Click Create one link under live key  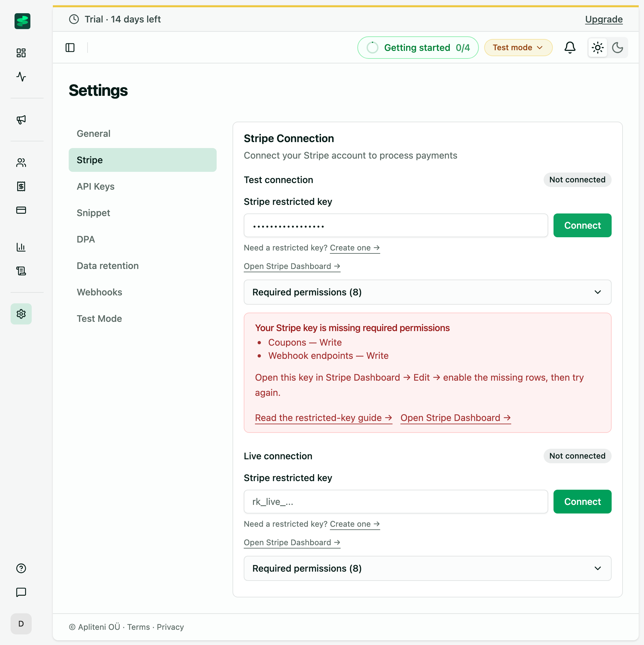[x=355, y=524]
